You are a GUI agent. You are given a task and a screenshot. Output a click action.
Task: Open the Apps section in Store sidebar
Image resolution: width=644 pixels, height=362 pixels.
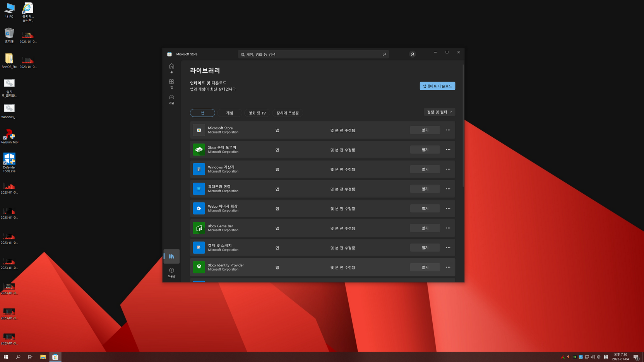coord(171,84)
